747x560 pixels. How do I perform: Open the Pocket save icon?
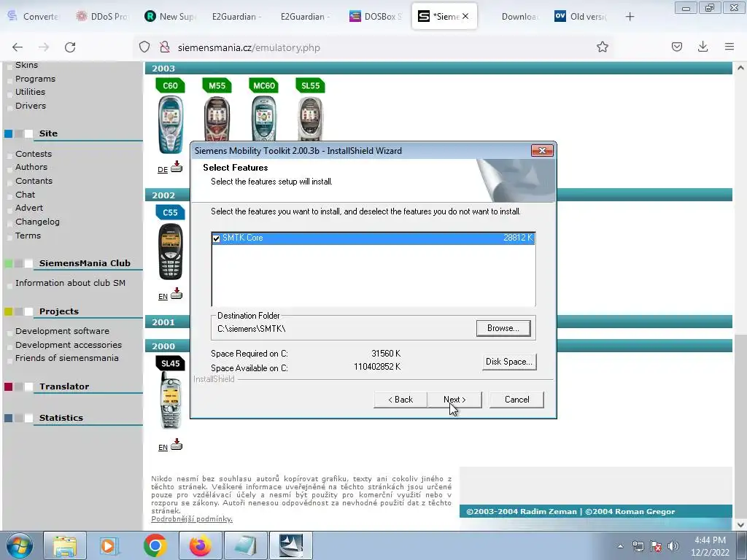point(676,47)
